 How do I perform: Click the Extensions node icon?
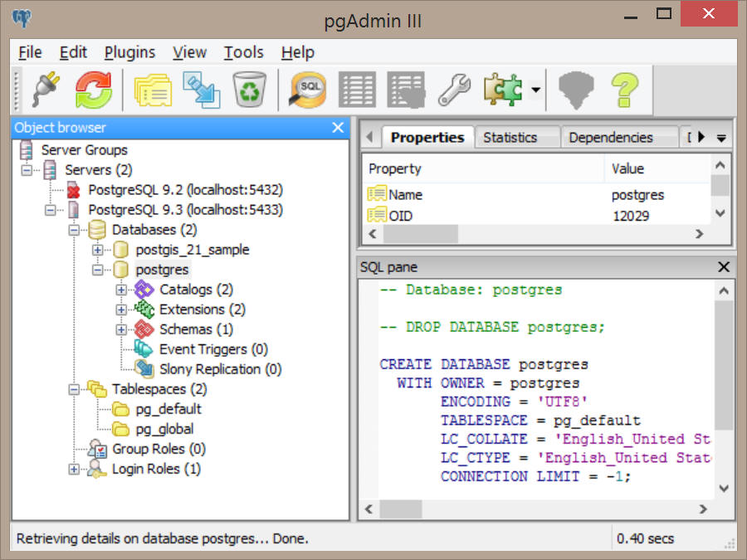(x=144, y=309)
